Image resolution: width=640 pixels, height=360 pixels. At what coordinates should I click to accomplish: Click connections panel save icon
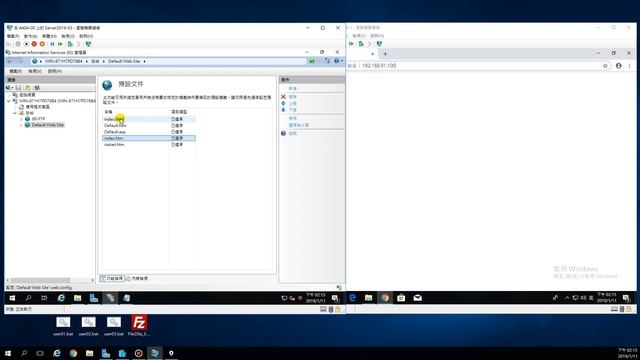[18, 88]
